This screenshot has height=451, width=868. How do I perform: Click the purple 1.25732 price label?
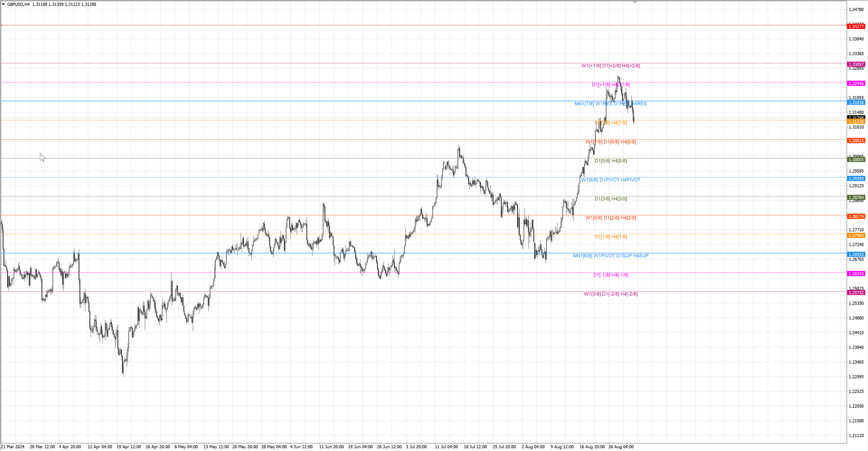coord(856,293)
